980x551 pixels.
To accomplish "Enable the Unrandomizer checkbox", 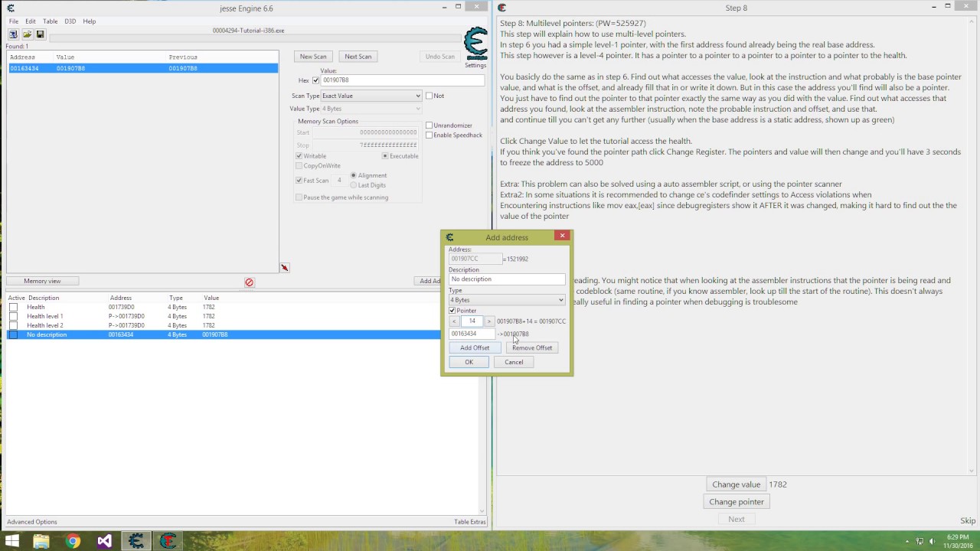I will click(x=429, y=126).
